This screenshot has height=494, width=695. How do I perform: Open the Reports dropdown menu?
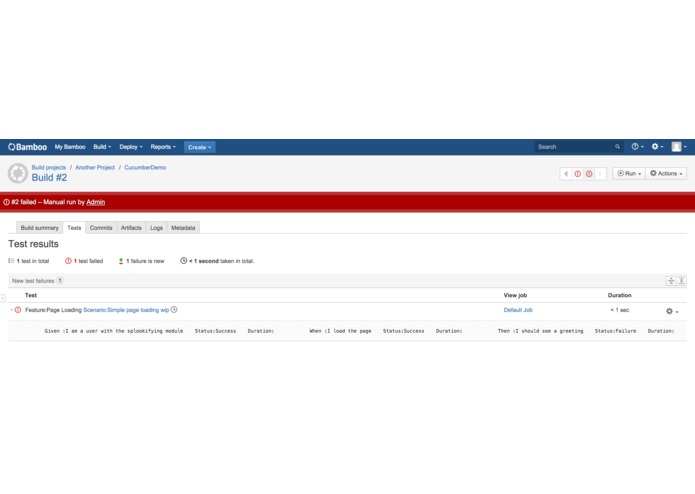(163, 147)
